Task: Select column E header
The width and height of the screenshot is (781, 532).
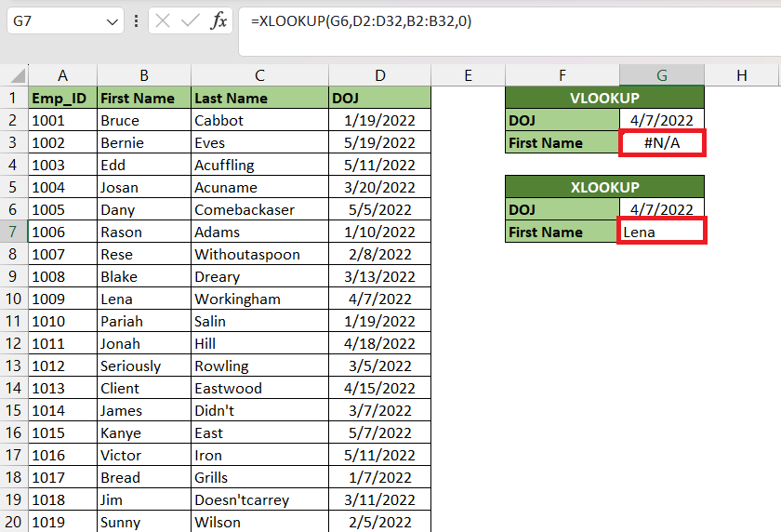Action: [469, 75]
